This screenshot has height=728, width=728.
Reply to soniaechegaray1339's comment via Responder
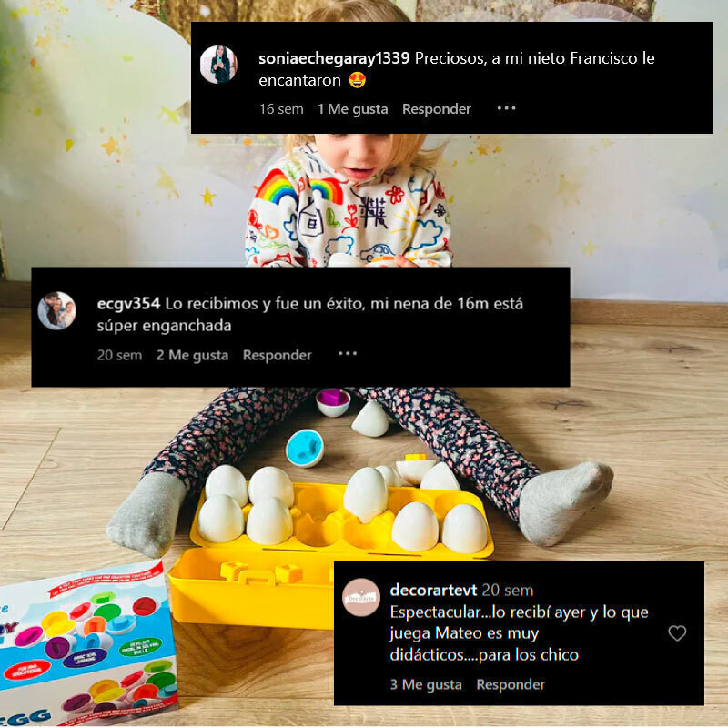click(437, 108)
